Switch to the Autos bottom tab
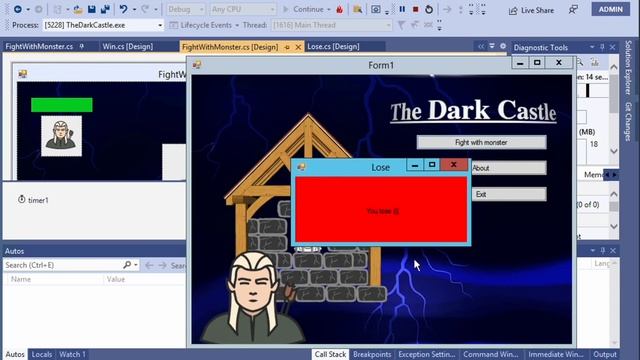The height and width of the screenshot is (360, 640). coord(15,354)
